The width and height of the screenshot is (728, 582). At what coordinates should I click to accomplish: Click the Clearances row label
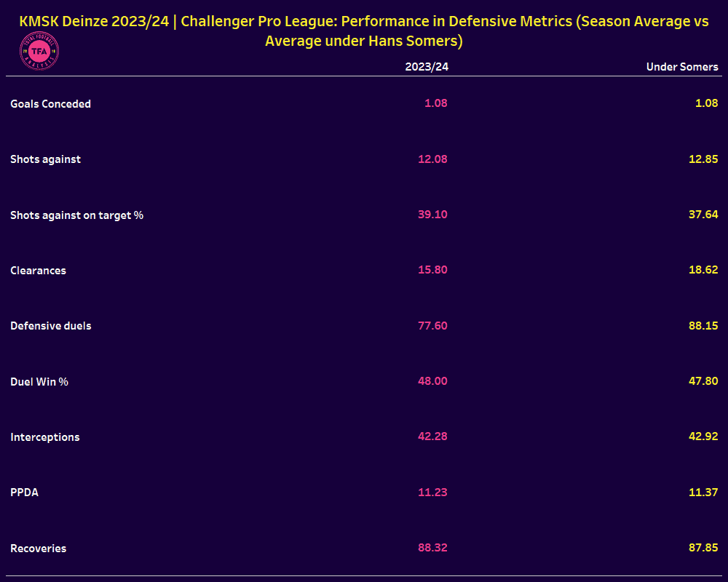pos(38,271)
